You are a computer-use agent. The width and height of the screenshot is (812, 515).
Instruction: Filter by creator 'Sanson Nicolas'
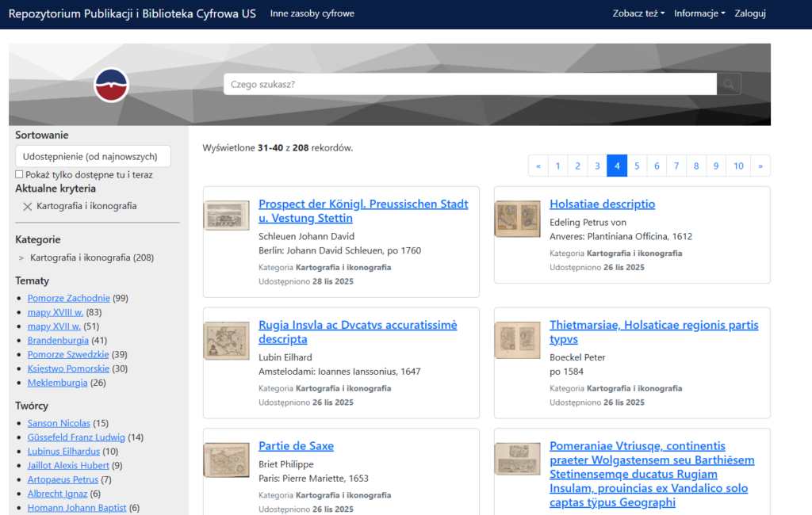click(59, 423)
